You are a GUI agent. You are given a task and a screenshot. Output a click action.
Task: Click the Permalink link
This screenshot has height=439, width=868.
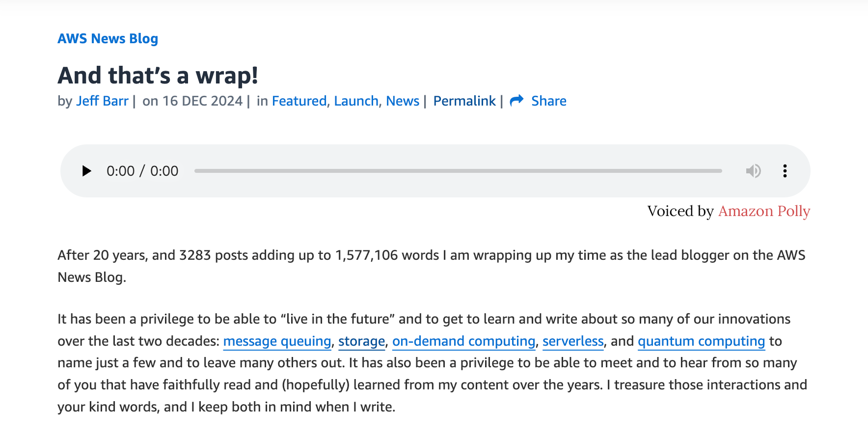click(464, 101)
